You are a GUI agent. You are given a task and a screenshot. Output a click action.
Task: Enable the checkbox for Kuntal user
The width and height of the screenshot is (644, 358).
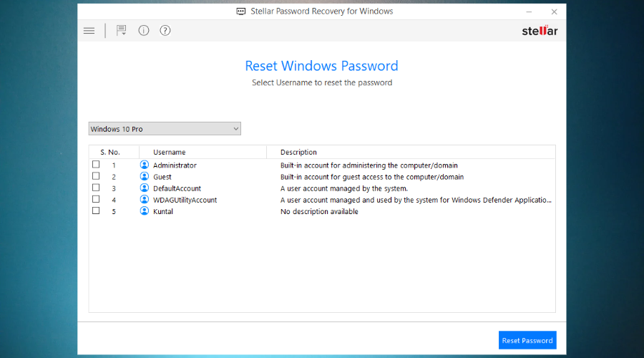tap(96, 211)
